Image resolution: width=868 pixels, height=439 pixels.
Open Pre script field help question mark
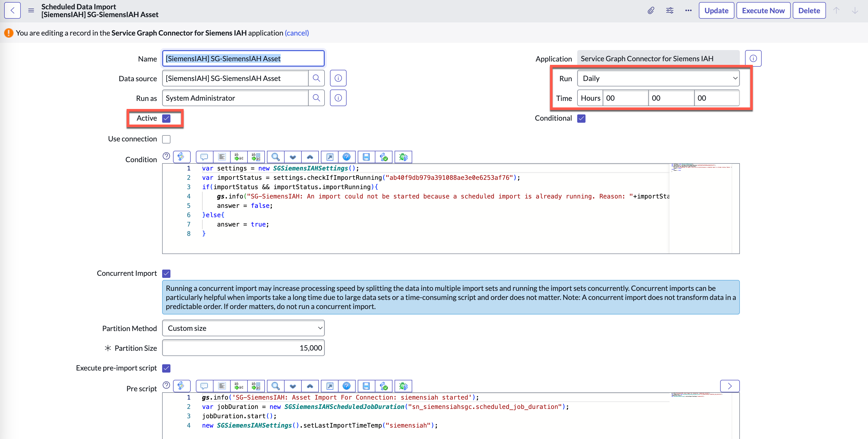[x=166, y=385]
